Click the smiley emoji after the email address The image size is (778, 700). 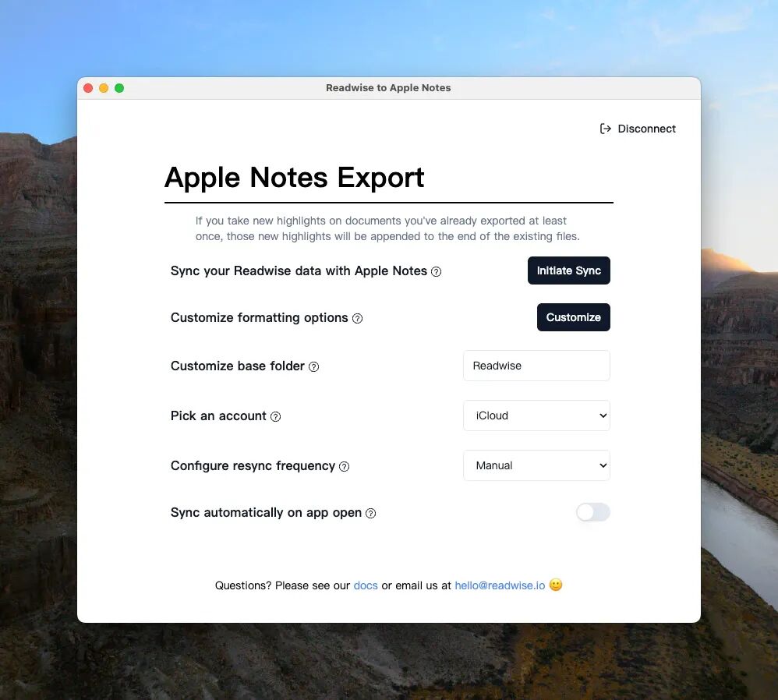[x=556, y=585]
